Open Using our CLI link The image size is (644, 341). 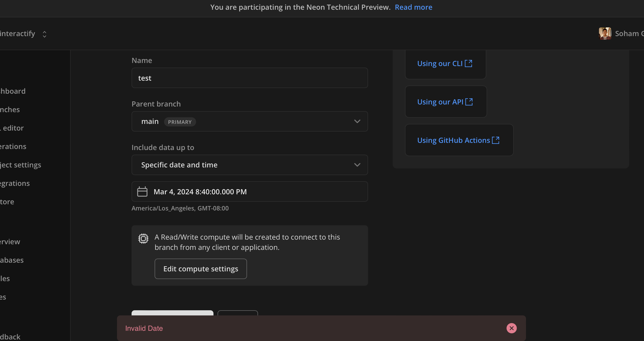coord(440,63)
